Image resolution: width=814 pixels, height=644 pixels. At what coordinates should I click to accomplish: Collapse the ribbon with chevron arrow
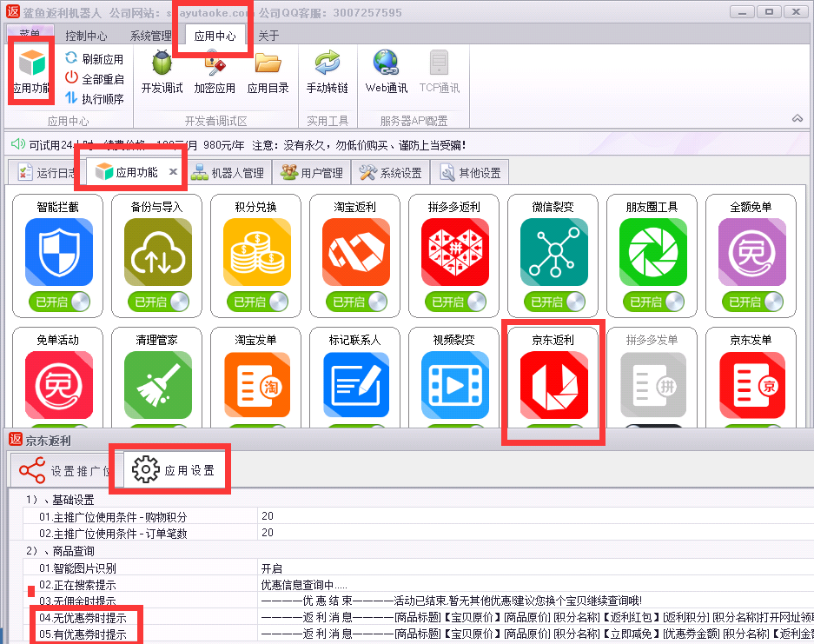pos(797,118)
